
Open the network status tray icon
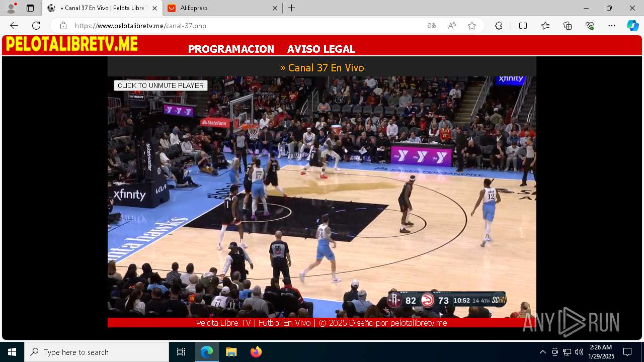coord(567,352)
